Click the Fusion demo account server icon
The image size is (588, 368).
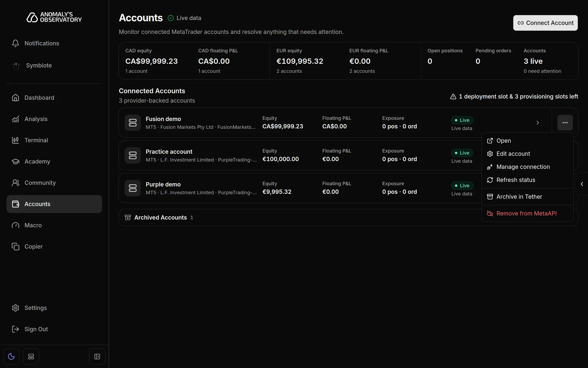click(x=133, y=123)
